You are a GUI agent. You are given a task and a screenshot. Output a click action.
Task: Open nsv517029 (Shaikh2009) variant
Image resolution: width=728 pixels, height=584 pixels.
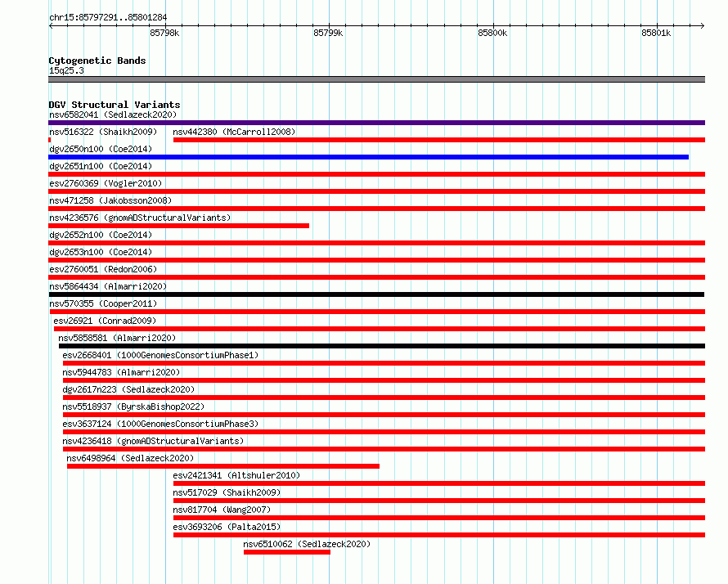(227, 492)
